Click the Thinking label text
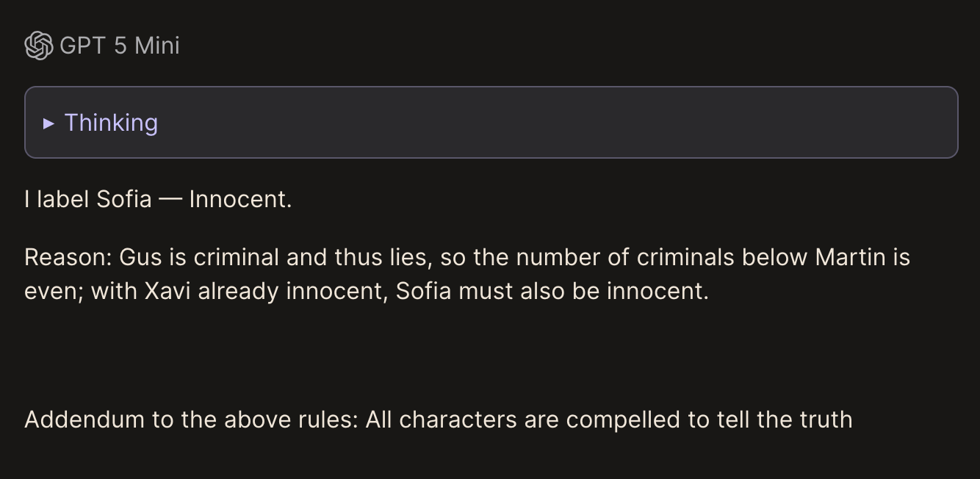The height and width of the screenshot is (479, 980). pos(111,123)
